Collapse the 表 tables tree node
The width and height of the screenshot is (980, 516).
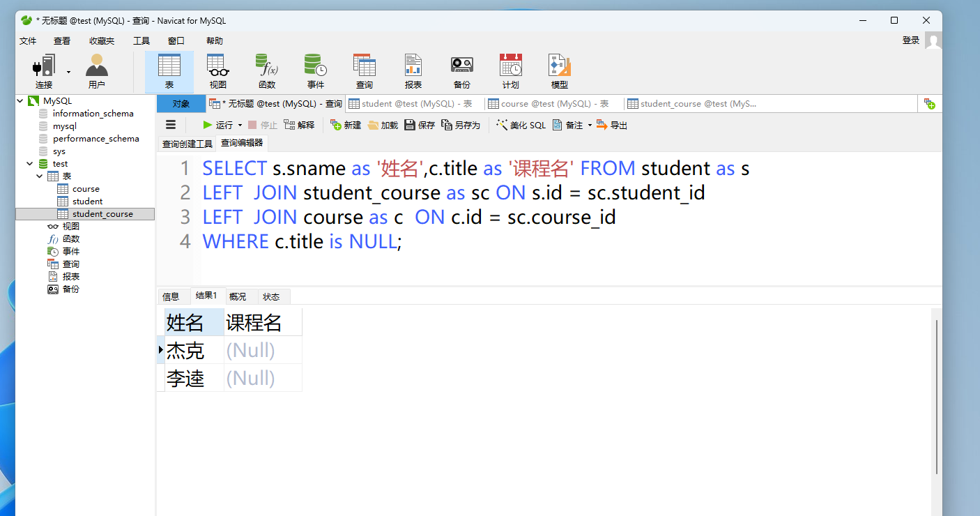(x=40, y=176)
